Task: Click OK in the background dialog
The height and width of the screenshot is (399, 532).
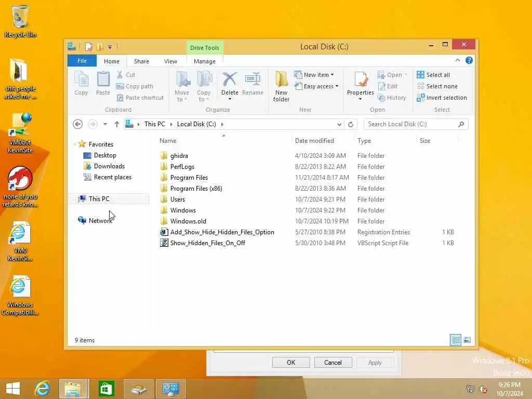Action: (x=291, y=362)
